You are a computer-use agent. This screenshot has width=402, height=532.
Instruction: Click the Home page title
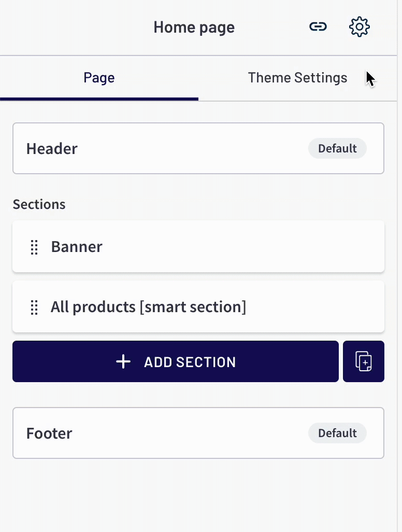pyautogui.click(x=194, y=27)
